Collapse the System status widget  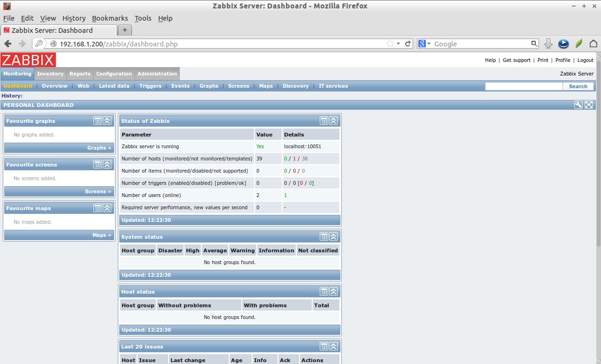333,236
